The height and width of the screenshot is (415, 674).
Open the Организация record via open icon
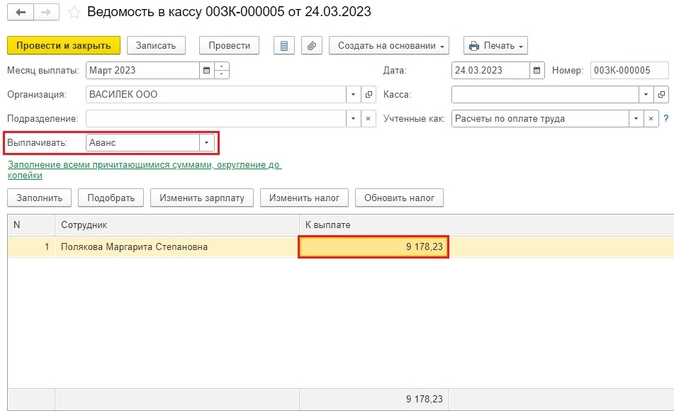(368, 95)
